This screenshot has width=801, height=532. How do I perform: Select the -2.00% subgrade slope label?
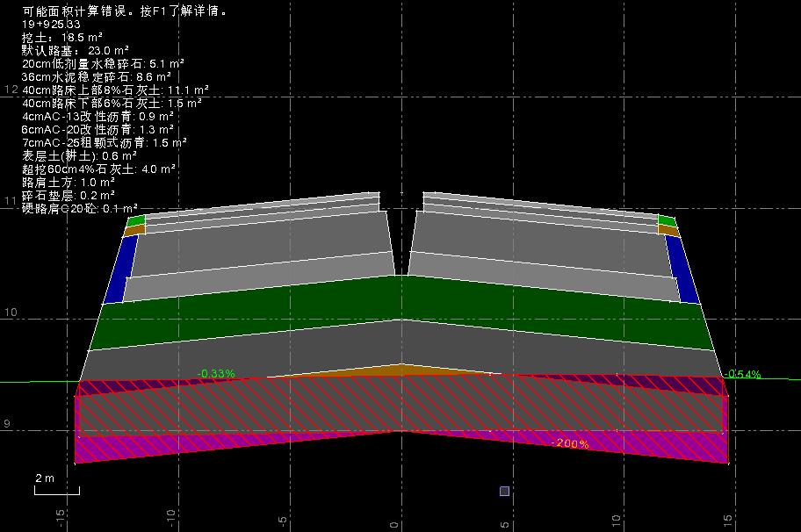(x=570, y=443)
